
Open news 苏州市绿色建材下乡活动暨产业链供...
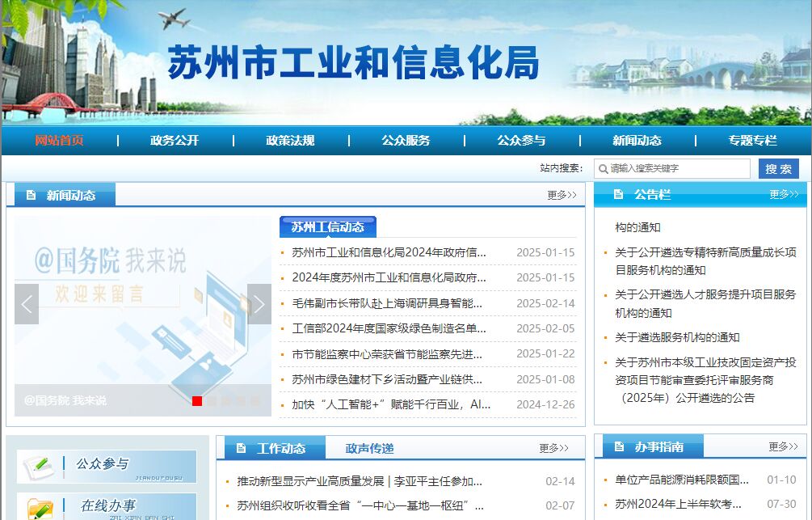pos(387,379)
